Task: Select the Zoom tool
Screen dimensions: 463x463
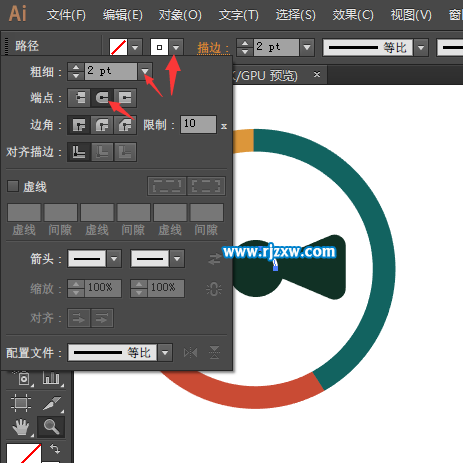Action: 51,426
